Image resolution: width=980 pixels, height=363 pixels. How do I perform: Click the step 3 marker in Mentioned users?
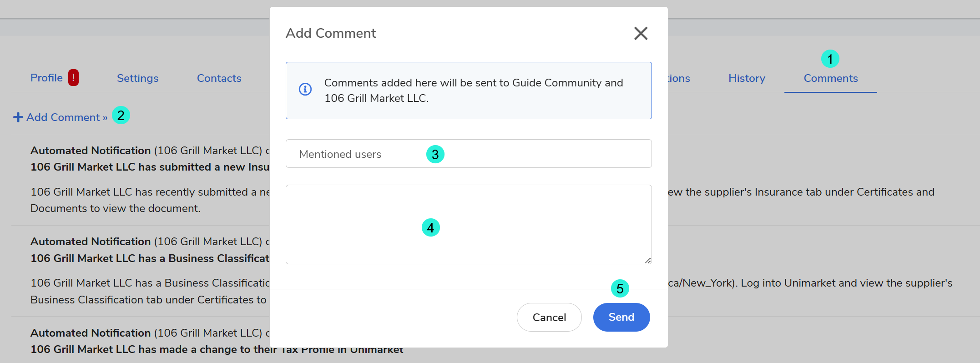[435, 154]
